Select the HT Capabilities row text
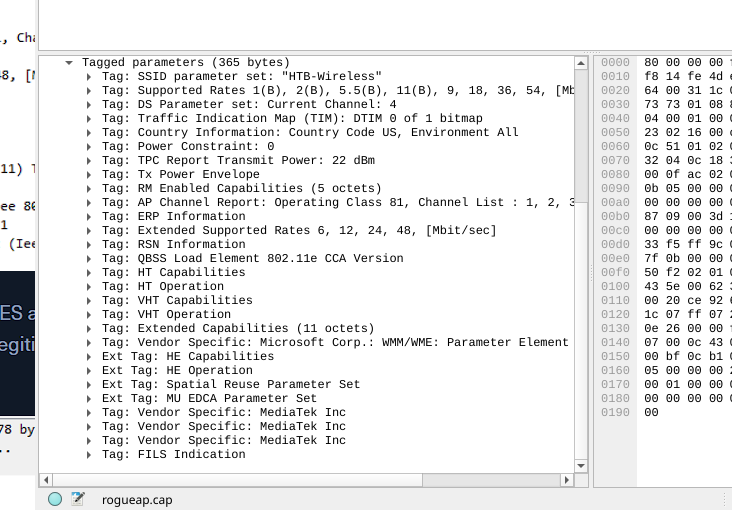This screenshot has height=510, width=732. click(x=174, y=273)
